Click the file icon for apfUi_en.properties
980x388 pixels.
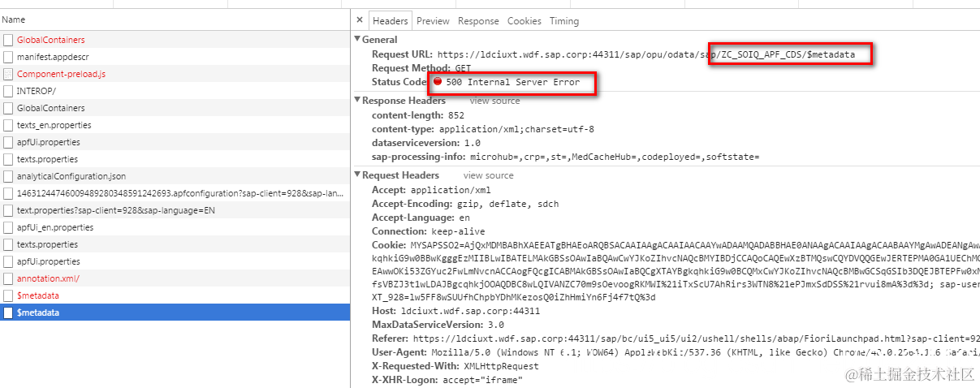8,227
